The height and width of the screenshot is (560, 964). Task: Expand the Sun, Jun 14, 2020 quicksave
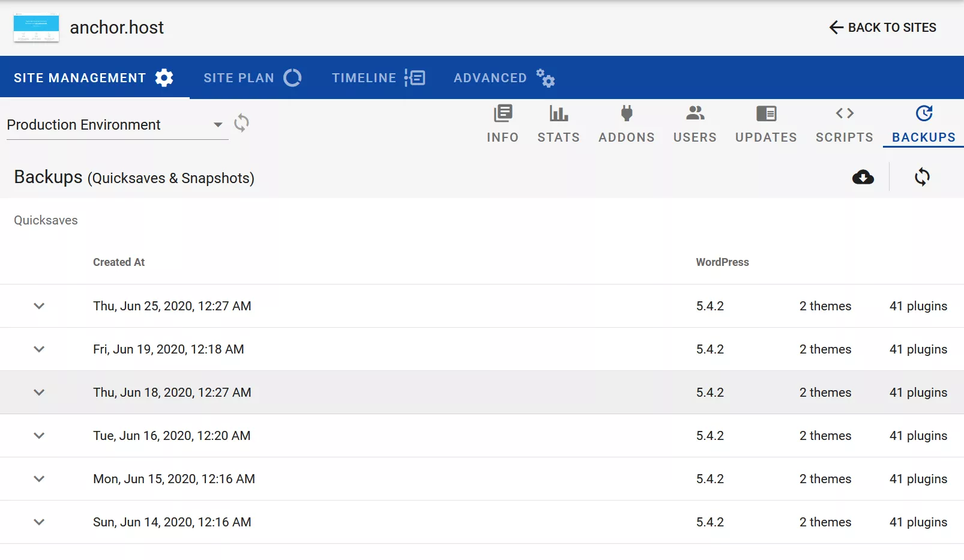point(39,522)
